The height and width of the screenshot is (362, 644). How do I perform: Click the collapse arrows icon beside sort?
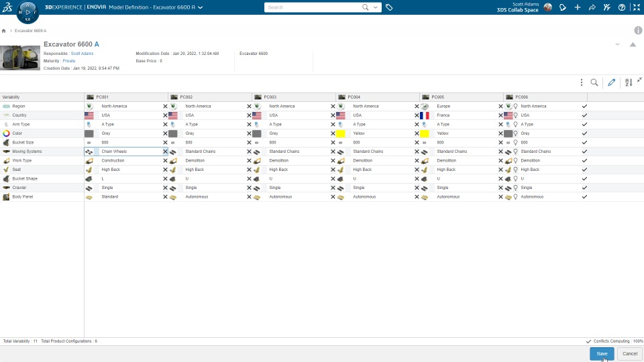(x=639, y=80)
